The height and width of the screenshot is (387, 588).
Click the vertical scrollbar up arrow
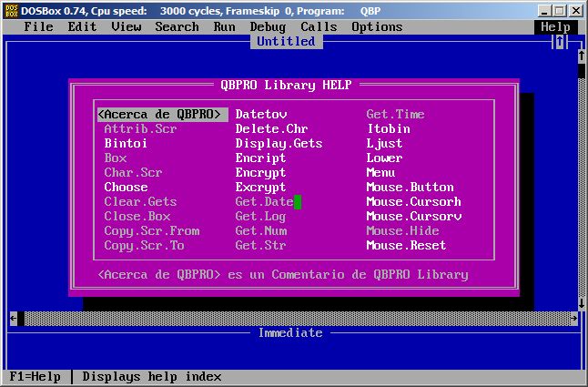pos(581,56)
